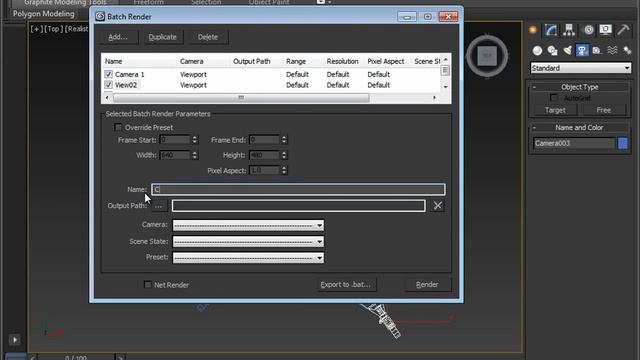Click the Pixel Aspect column header

(386, 61)
